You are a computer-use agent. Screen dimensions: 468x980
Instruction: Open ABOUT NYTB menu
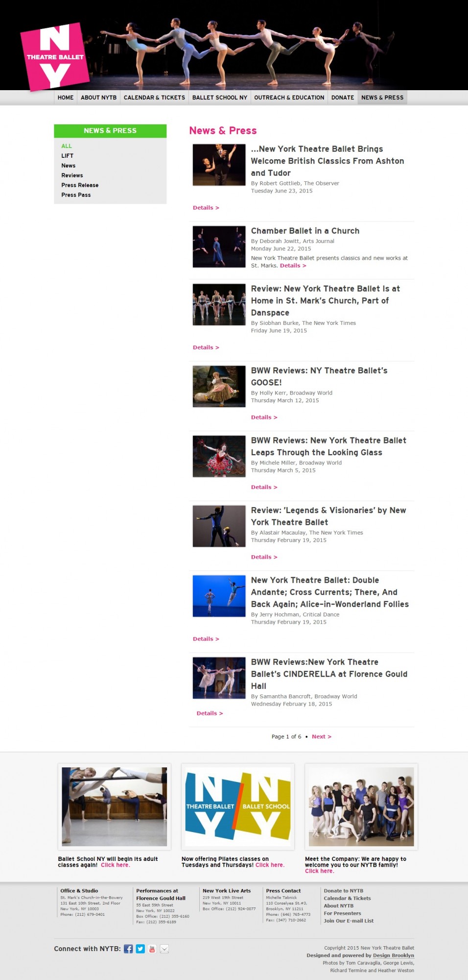click(x=99, y=98)
